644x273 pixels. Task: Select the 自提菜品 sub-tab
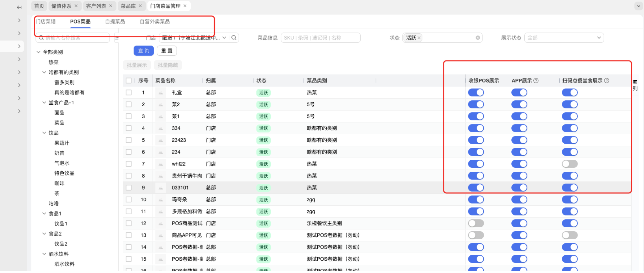tap(115, 22)
